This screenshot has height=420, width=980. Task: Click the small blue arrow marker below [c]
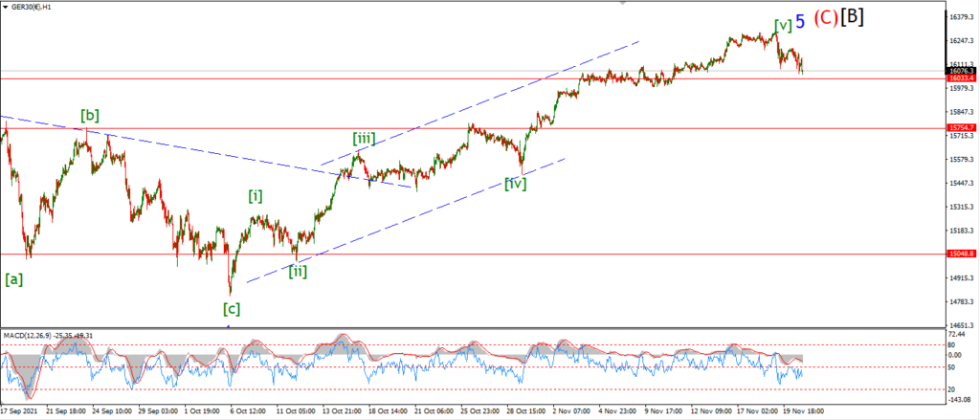228,326
